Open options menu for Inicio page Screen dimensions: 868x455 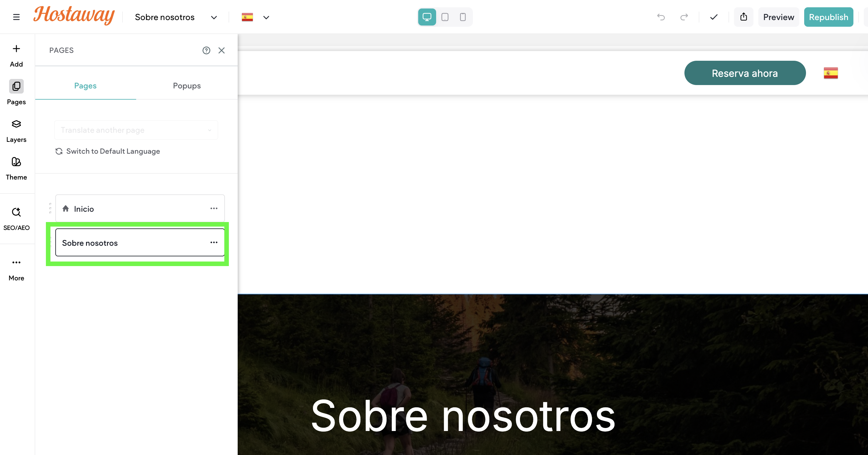click(x=214, y=208)
